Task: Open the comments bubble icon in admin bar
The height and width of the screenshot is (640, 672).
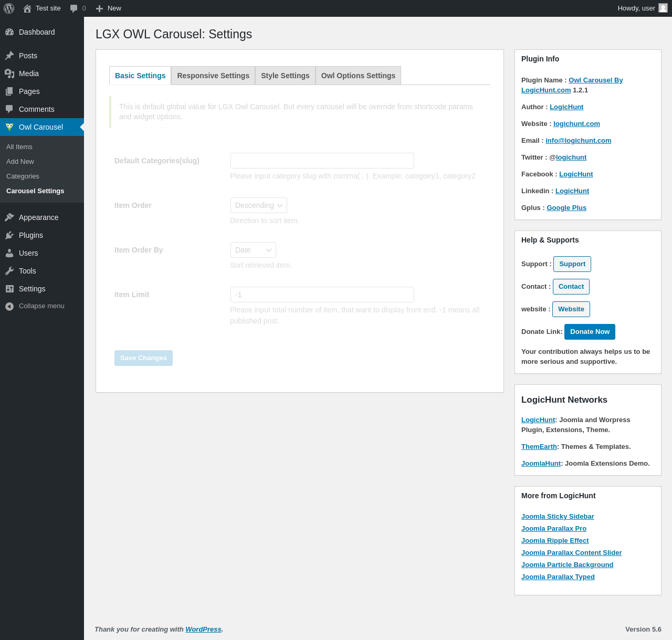Action: (x=74, y=8)
